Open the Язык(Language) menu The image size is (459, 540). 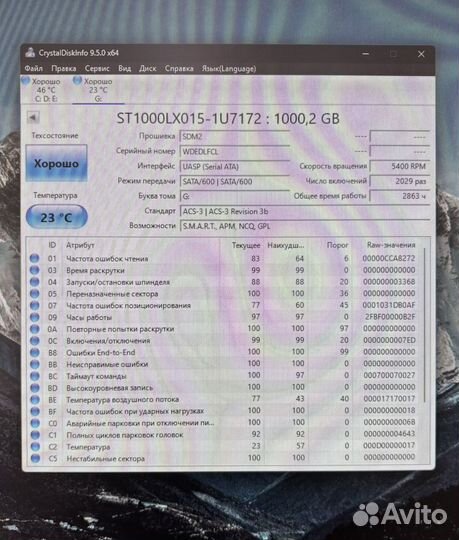coord(229,69)
